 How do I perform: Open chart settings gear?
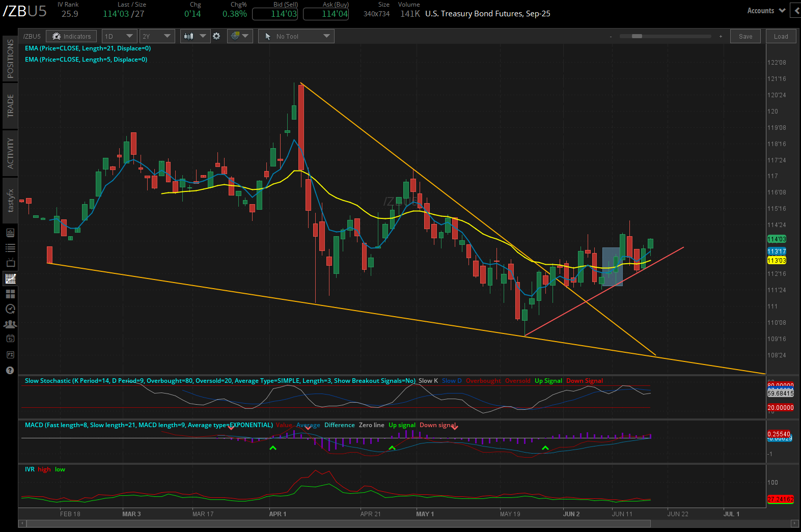[x=216, y=36]
